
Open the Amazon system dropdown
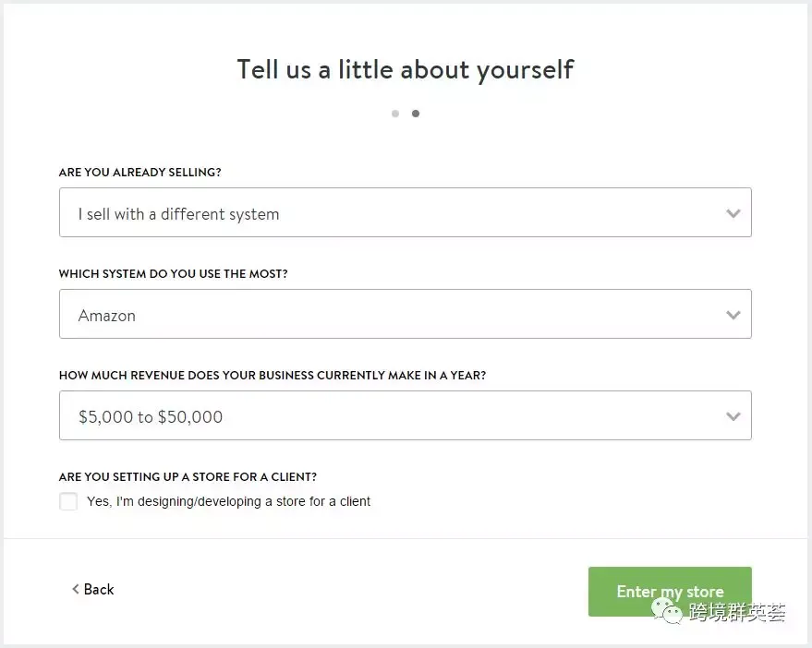point(405,314)
